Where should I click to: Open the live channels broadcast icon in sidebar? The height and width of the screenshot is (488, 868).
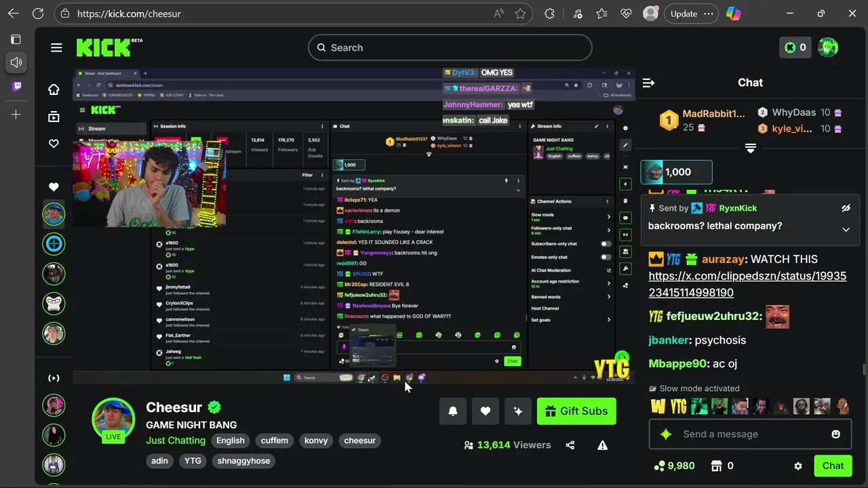(54, 378)
